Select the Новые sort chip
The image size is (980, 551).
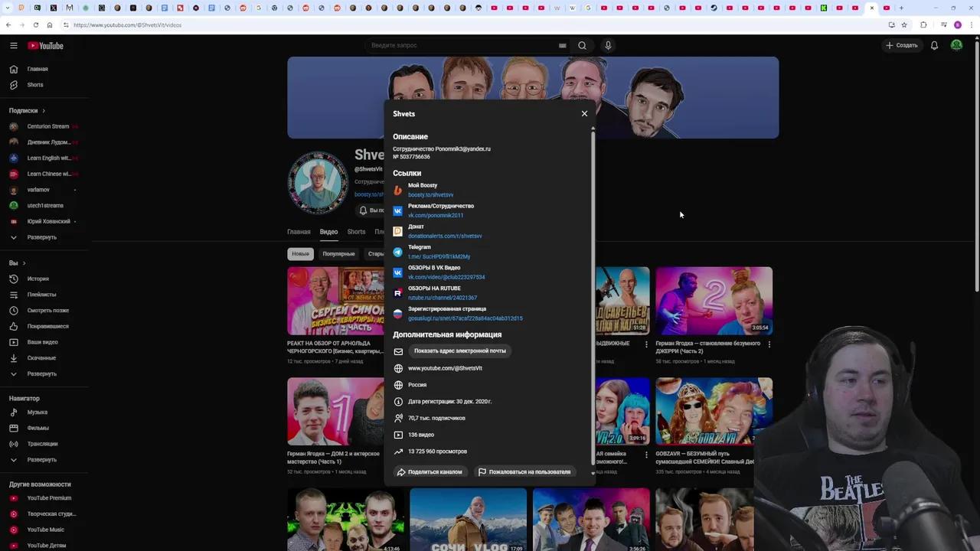300,254
